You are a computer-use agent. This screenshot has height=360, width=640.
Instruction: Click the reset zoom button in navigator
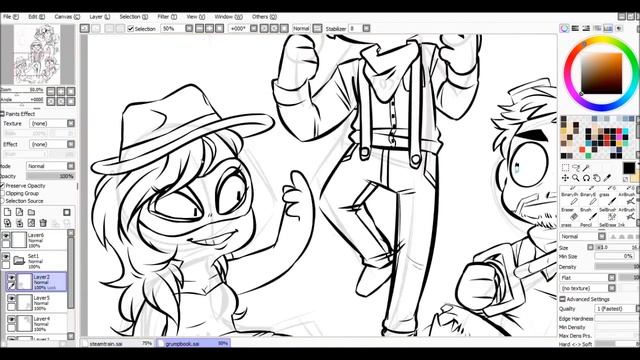71,91
